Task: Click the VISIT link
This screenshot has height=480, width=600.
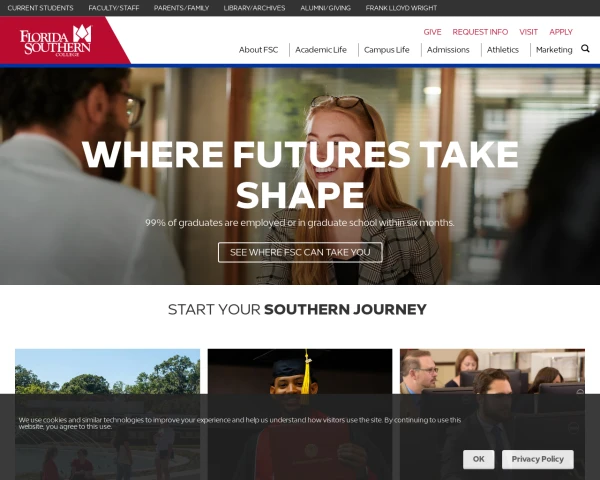Action: pos(528,32)
